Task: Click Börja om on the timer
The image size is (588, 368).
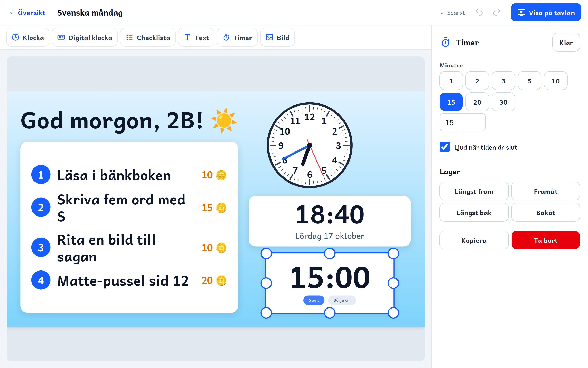Action: tap(342, 300)
